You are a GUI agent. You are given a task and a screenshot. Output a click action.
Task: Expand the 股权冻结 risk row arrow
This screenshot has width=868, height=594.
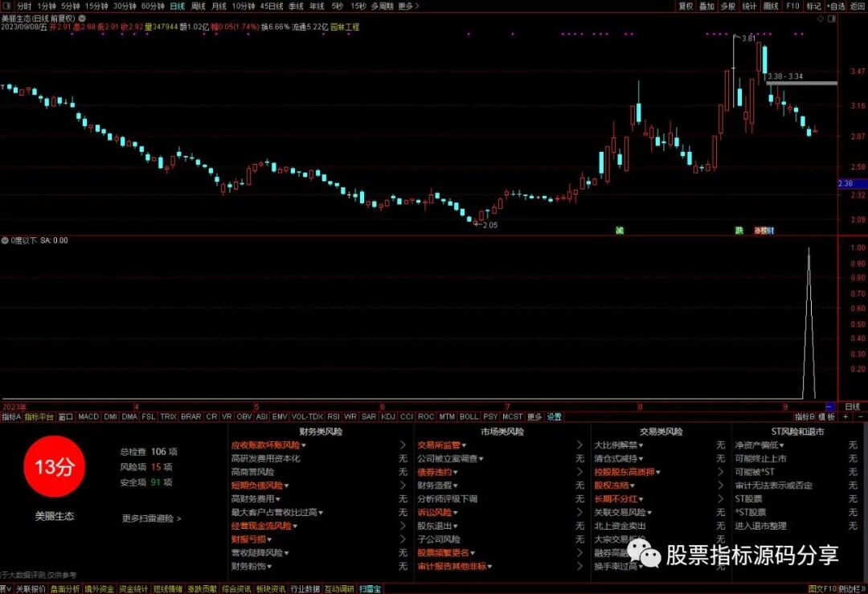click(720, 485)
